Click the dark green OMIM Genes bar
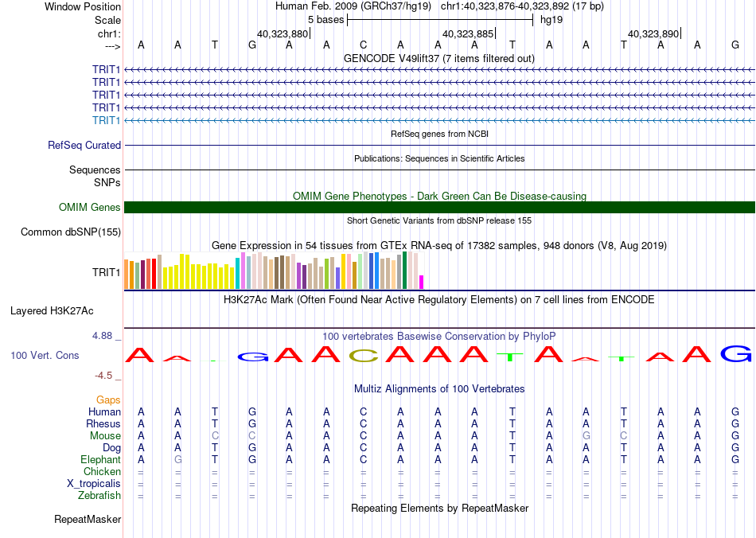Image resolution: width=756 pixels, height=538 pixels. pos(439,207)
